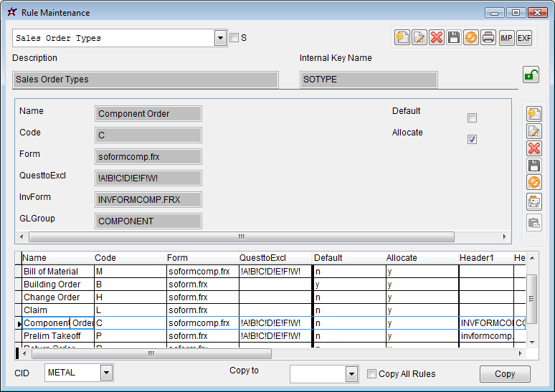Uncheck the Allocate checkbox
555x392 pixels.
(472, 140)
